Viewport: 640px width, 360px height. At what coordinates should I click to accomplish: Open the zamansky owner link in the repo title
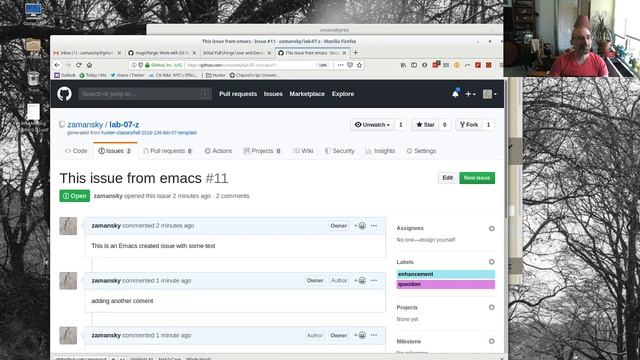coord(85,124)
